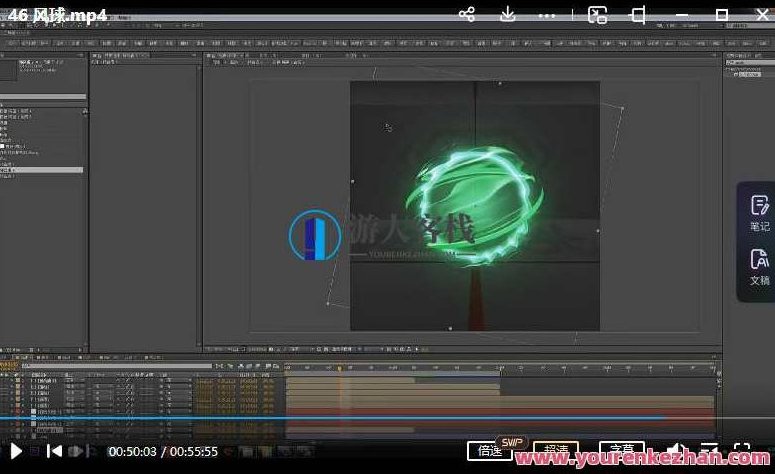The width and height of the screenshot is (775, 474).
Task: Open the playlist menu icon beside fullscreen
Action: 709,451
